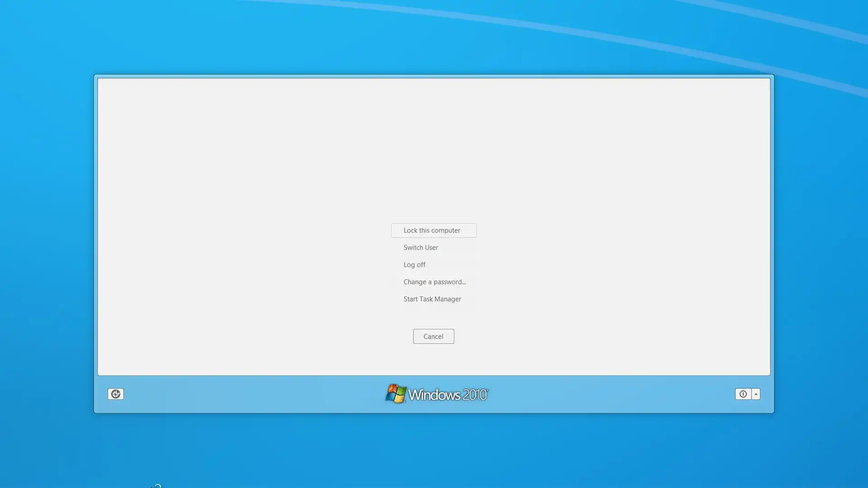The width and height of the screenshot is (868, 488).
Task: Show accessibility options from bottom-left icon
Action: pyautogui.click(x=115, y=394)
